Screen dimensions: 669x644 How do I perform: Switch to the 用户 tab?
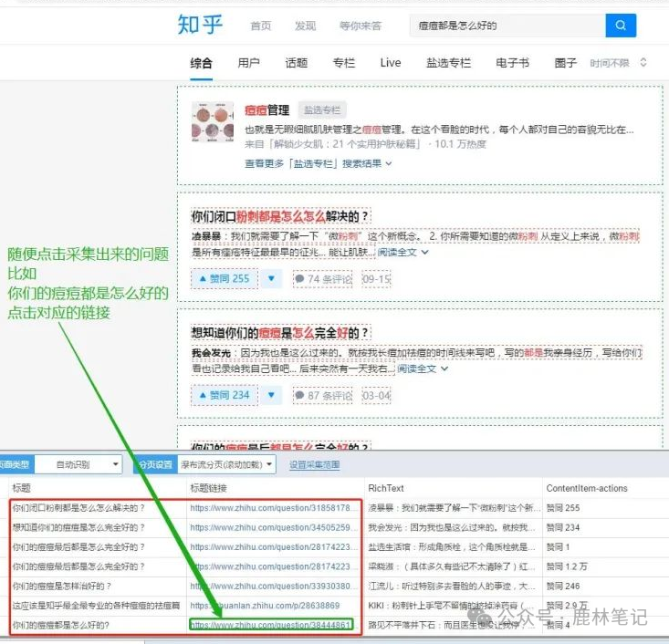(249, 63)
